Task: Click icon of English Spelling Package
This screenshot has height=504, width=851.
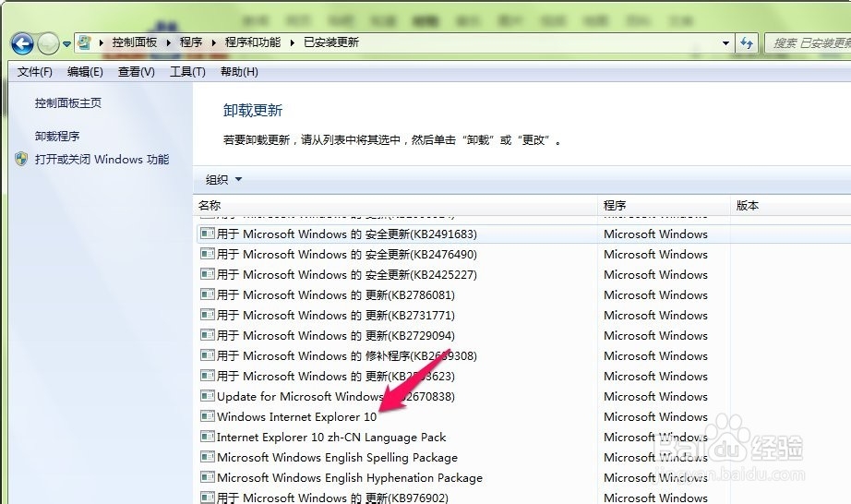Action: click(208, 457)
